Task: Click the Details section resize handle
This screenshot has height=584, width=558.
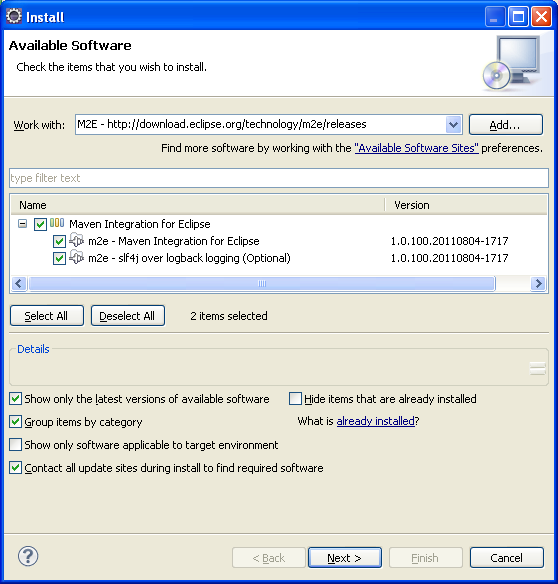Action: tap(538, 368)
